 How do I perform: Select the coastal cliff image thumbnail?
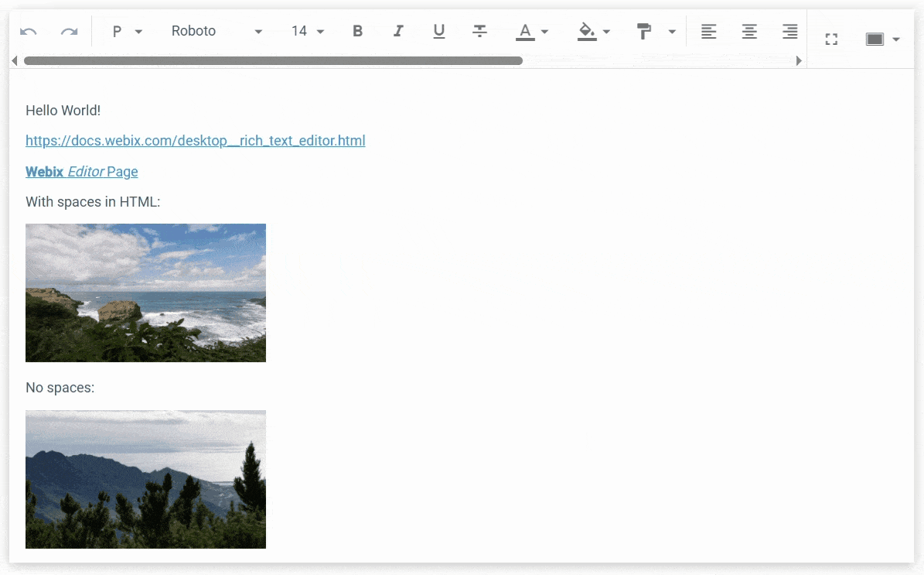(x=145, y=293)
